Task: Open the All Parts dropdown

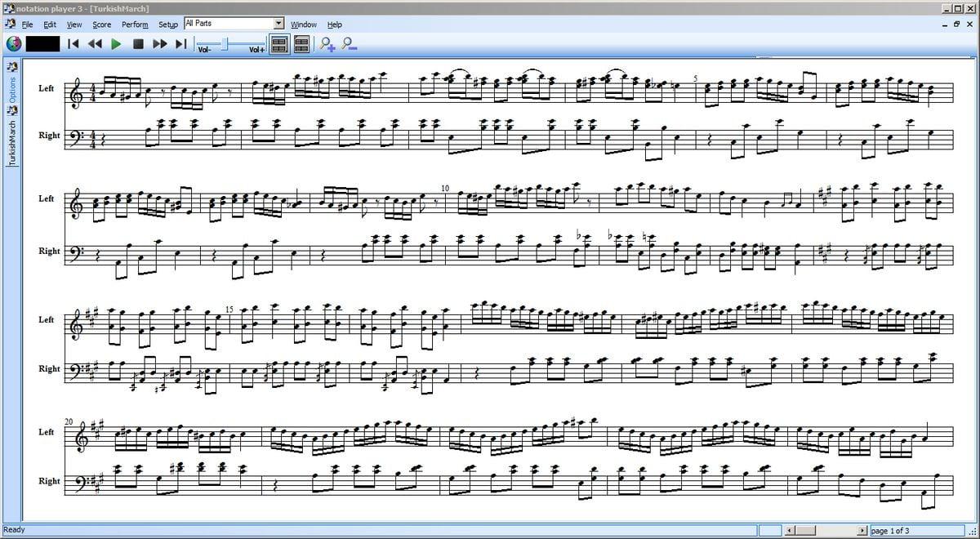Action: coord(278,24)
